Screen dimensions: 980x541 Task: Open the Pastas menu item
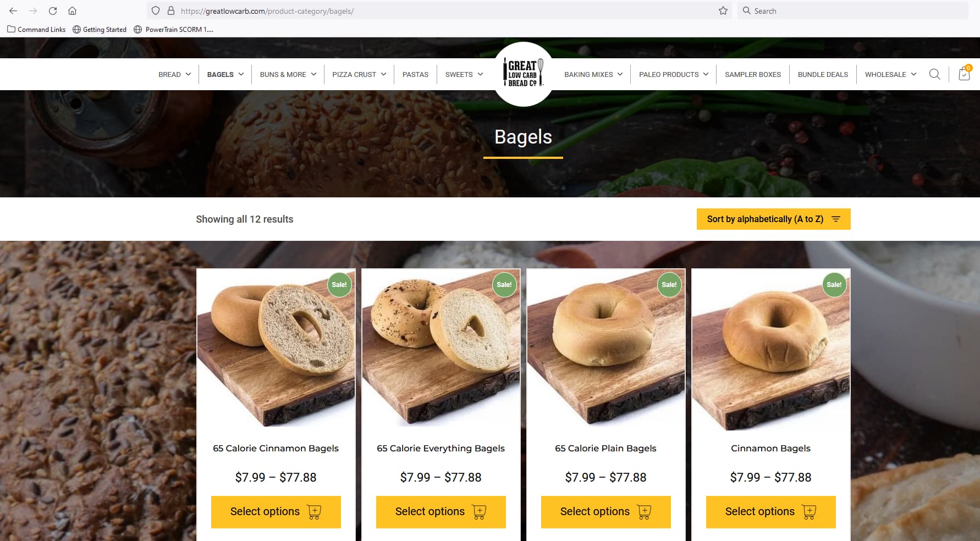pyautogui.click(x=415, y=74)
